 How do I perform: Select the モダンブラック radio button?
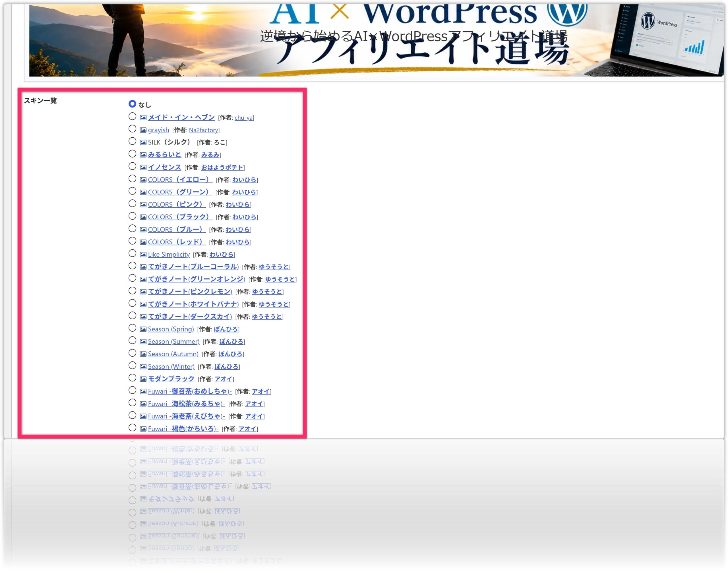coord(132,378)
